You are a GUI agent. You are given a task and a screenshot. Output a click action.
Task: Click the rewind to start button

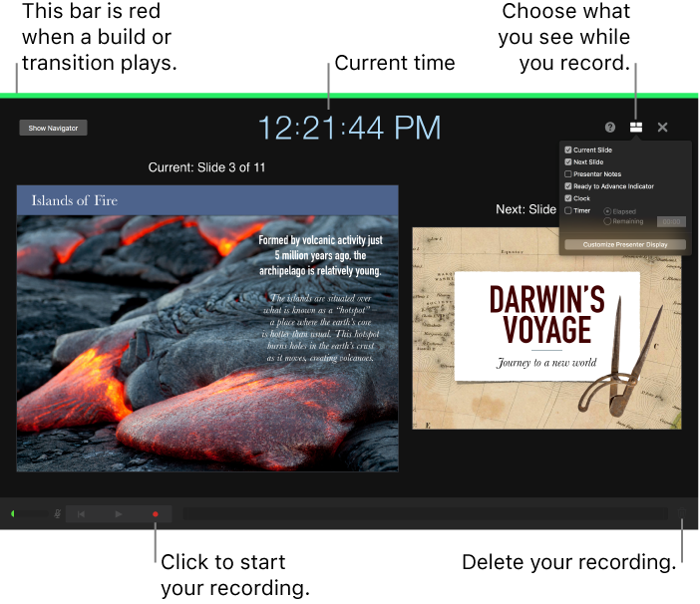(81, 514)
